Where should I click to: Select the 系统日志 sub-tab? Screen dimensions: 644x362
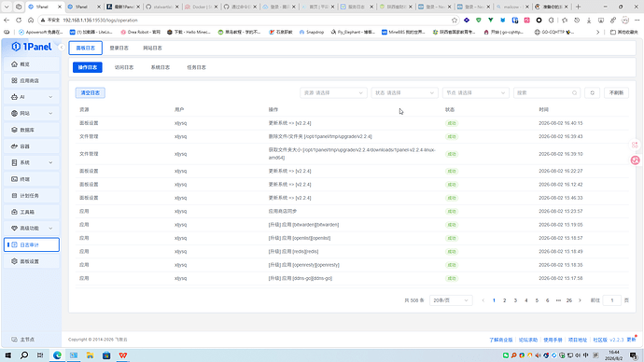pos(161,67)
